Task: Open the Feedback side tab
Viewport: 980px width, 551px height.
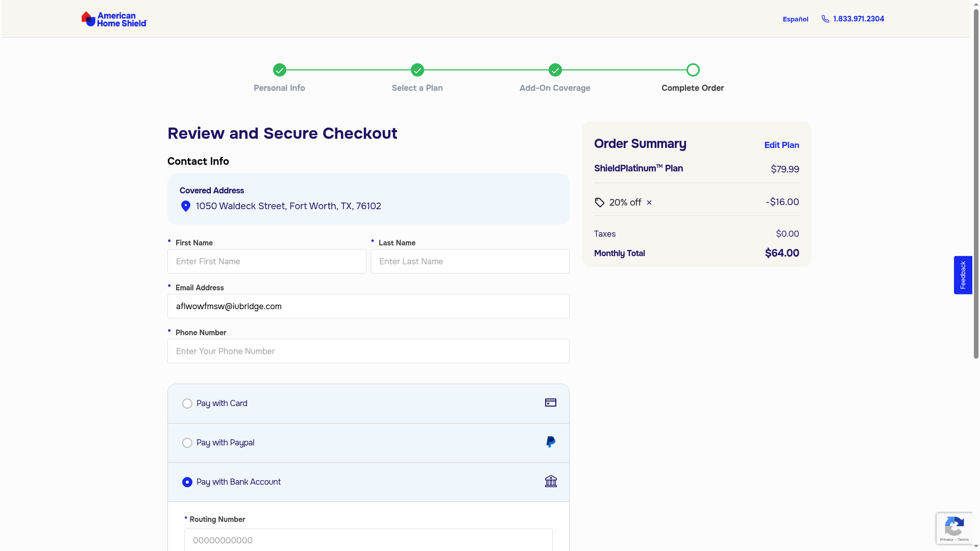Action: (x=963, y=275)
